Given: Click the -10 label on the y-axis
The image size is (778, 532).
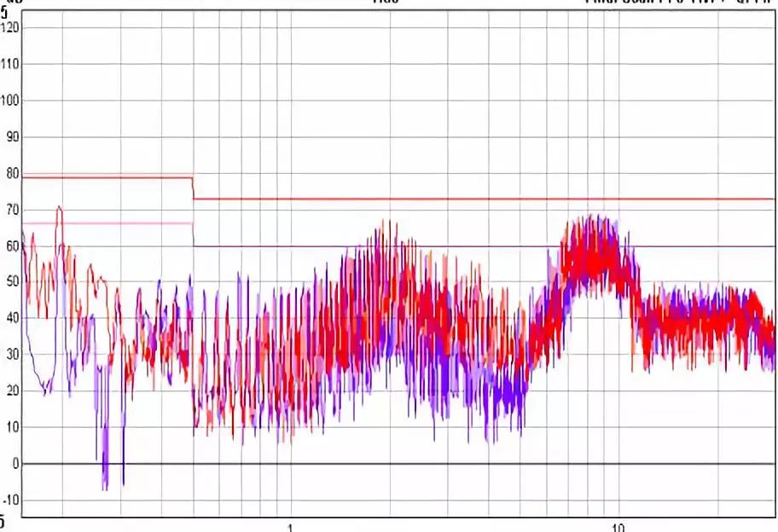Looking at the screenshot, I should point(10,500).
